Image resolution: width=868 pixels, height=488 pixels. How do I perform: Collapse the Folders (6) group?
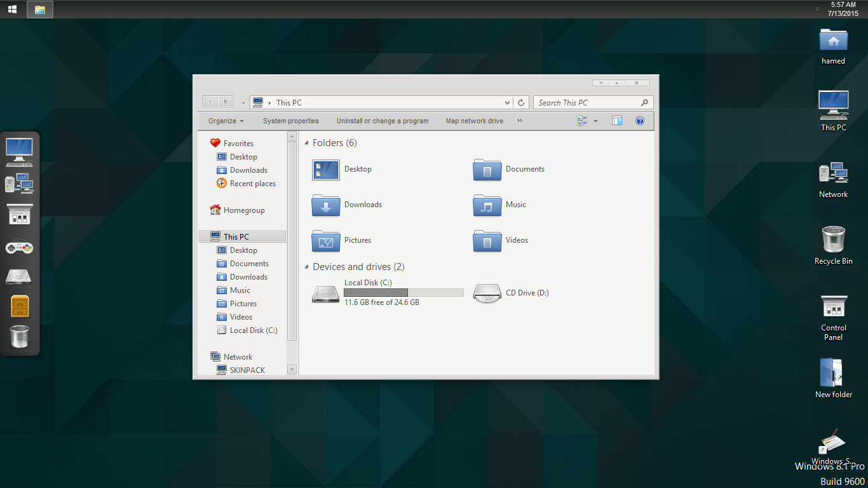click(307, 144)
